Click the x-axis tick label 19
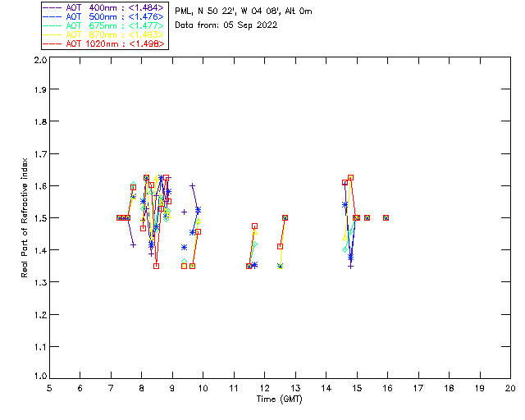This screenshot has width=525, height=420. [480, 388]
